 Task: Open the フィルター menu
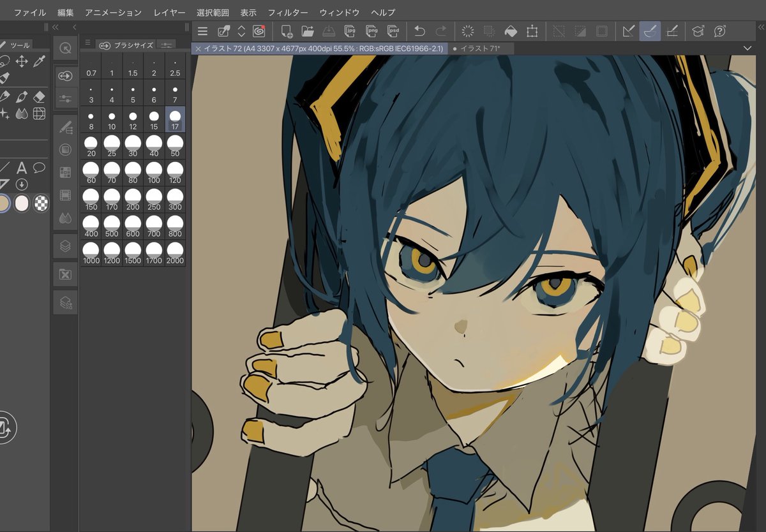pyautogui.click(x=287, y=12)
